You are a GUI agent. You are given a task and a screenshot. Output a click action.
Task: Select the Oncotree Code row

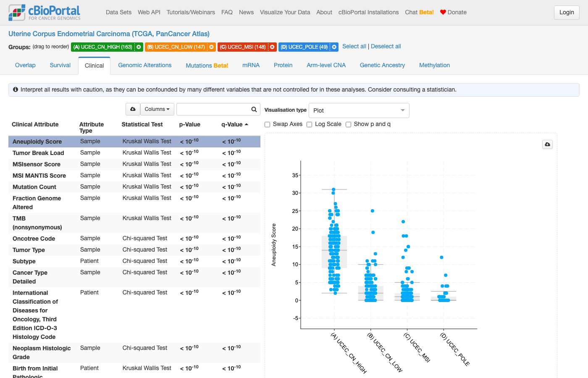[x=134, y=239]
